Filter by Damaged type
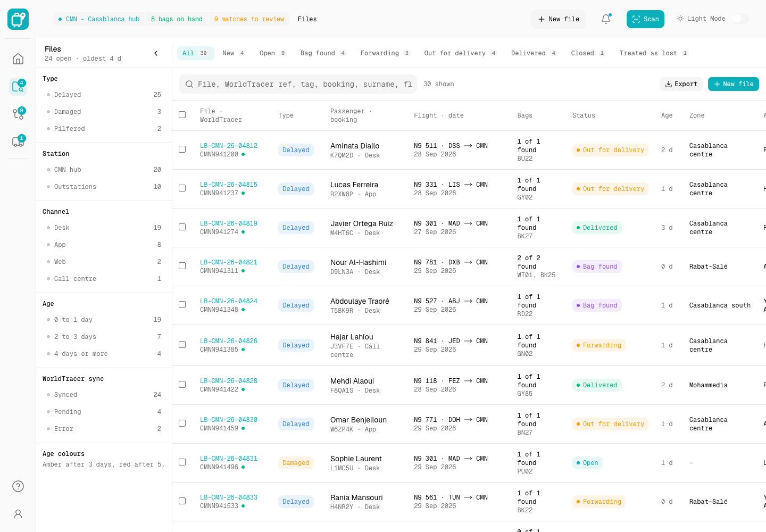Viewport: 766px width, 532px height. click(104, 112)
